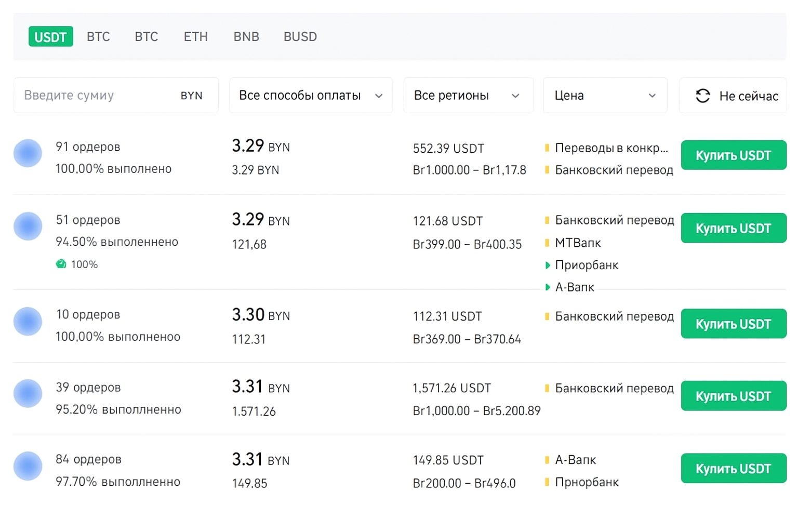Click the limit 'Br1,000.00 – Br5.200.89'
798x532 pixels.
[476, 411]
